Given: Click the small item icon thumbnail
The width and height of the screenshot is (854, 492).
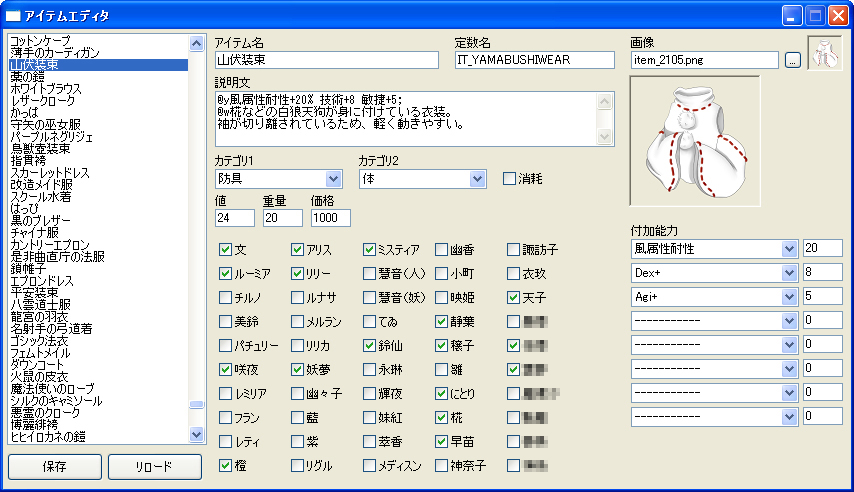Looking at the screenshot, I should [824, 54].
